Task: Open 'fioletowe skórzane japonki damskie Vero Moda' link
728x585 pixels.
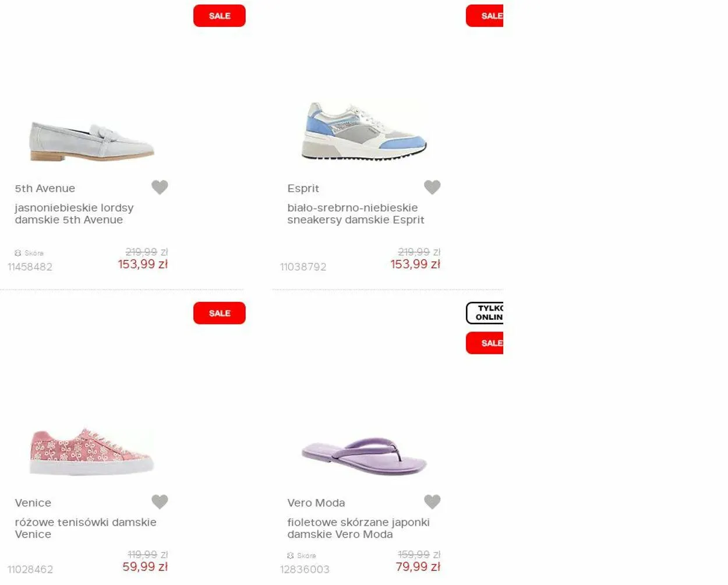Action: pos(358,528)
